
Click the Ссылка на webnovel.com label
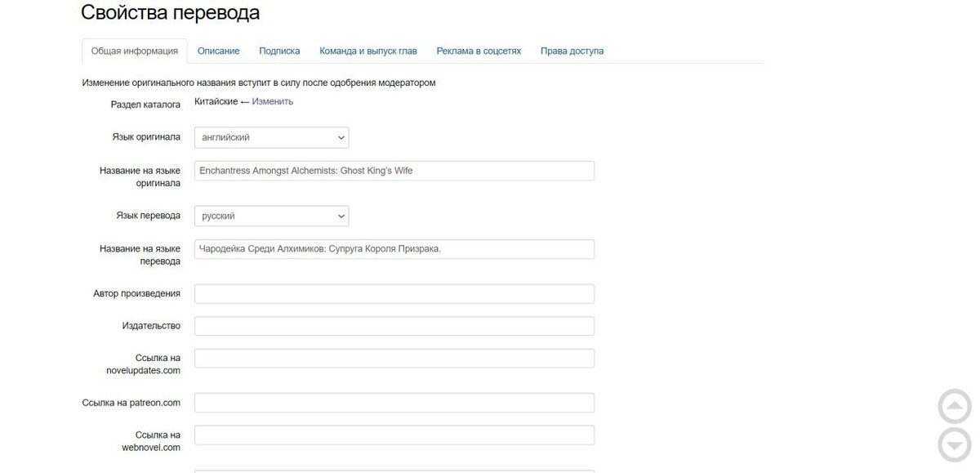click(151, 441)
